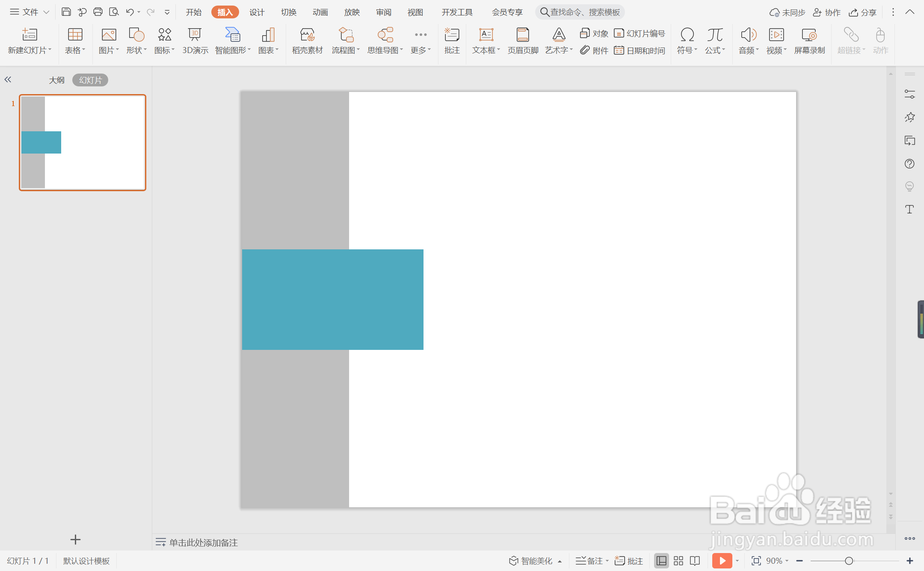Open the 3D presentation tool

click(x=195, y=40)
